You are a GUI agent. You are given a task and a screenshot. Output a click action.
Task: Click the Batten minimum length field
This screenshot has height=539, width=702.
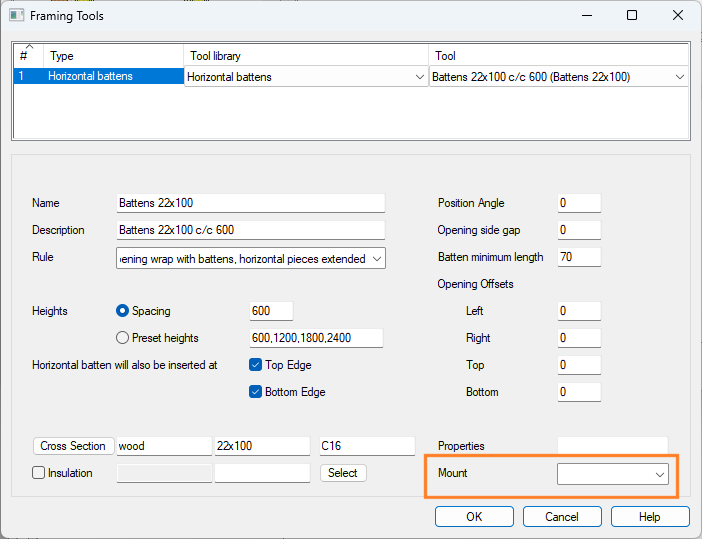point(579,257)
